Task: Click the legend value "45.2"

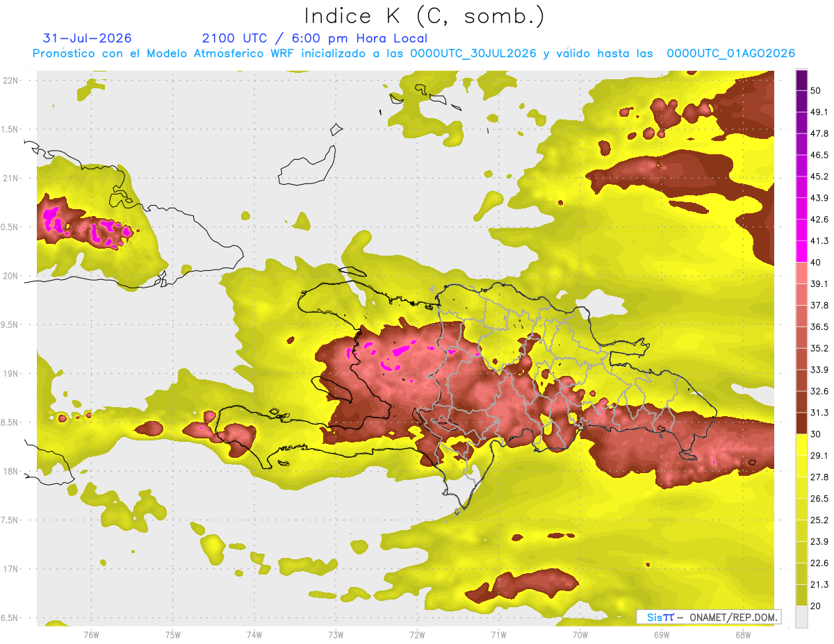Action: tap(819, 176)
